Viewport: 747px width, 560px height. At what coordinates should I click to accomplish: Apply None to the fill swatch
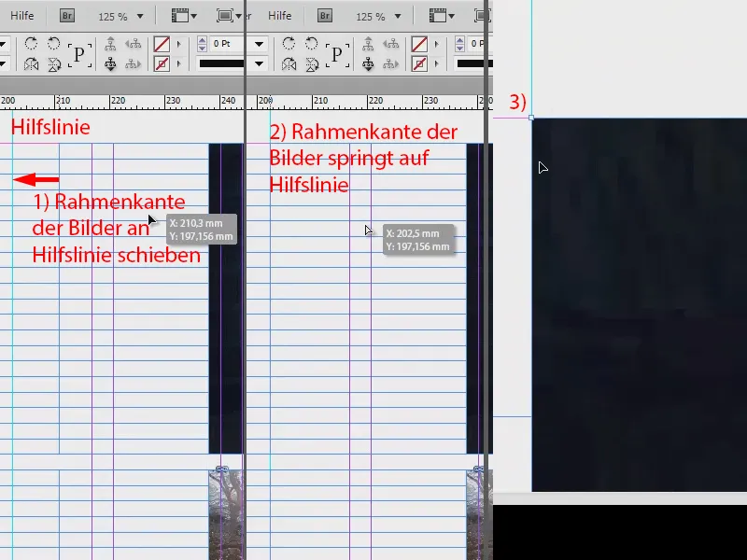162,43
